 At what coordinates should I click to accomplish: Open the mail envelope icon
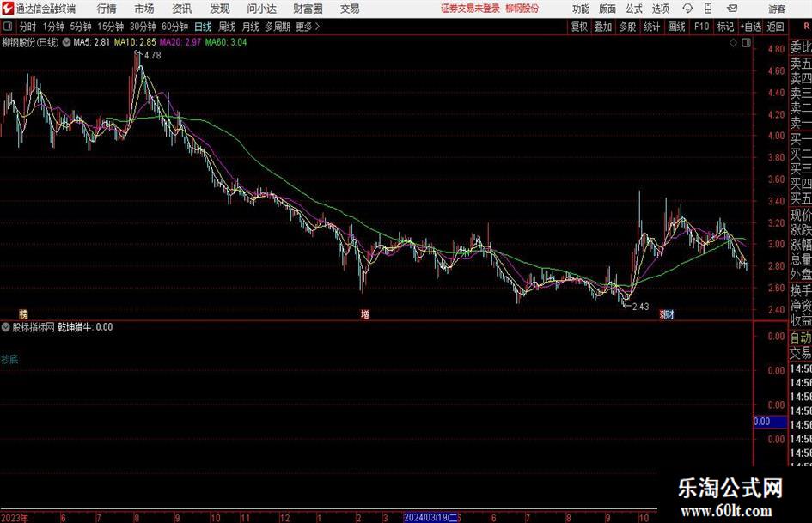[732, 9]
